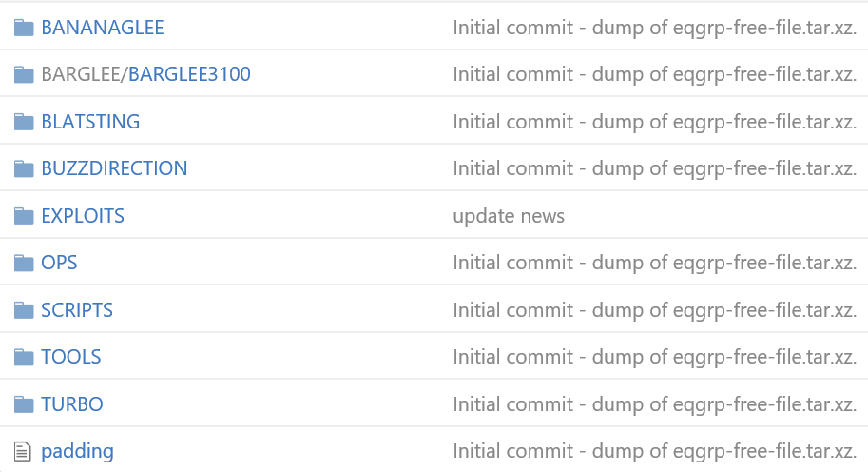The width and height of the screenshot is (868, 472).
Task: Click the BUZZDIRECTION folder icon
Action: click(23, 168)
